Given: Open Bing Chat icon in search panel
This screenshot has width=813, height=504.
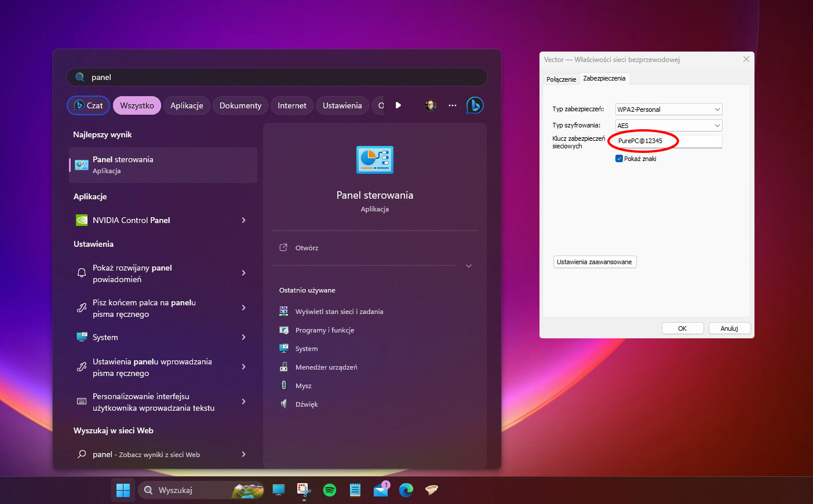Looking at the screenshot, I should [x=475, y=105].
